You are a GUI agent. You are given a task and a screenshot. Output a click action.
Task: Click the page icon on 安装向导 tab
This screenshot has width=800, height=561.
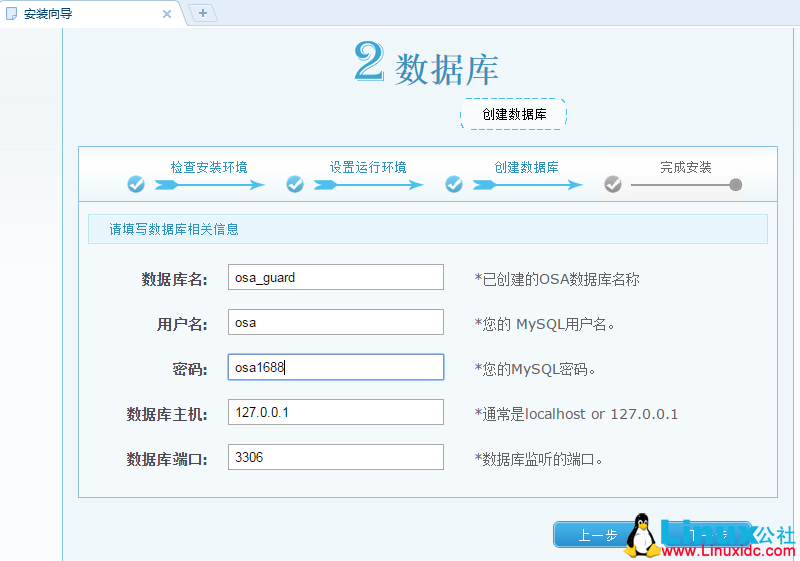[x=11, y=14]
